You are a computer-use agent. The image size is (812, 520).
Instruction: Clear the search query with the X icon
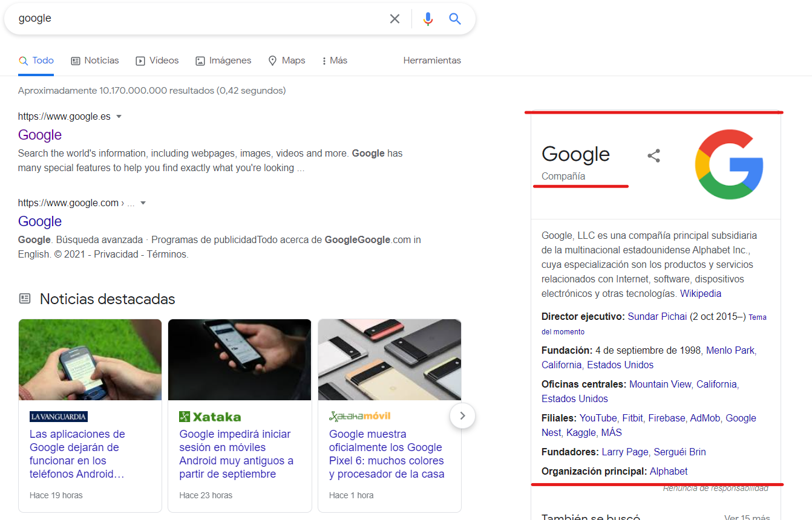point(395,18)
